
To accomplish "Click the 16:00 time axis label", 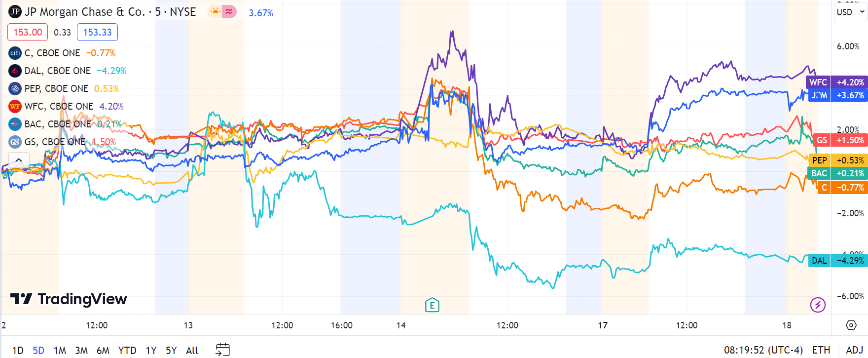I will (x=342, y=325).
